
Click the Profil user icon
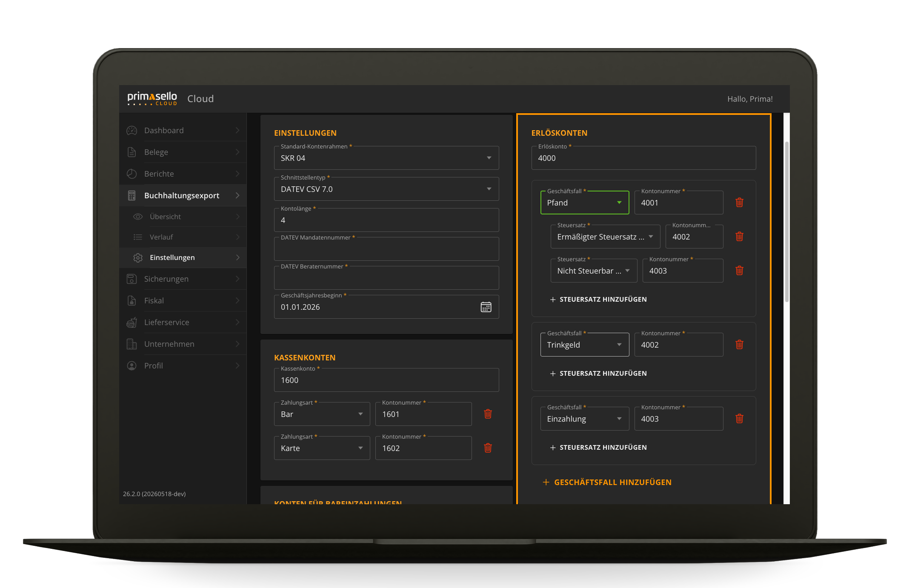(x=132, y=366)
